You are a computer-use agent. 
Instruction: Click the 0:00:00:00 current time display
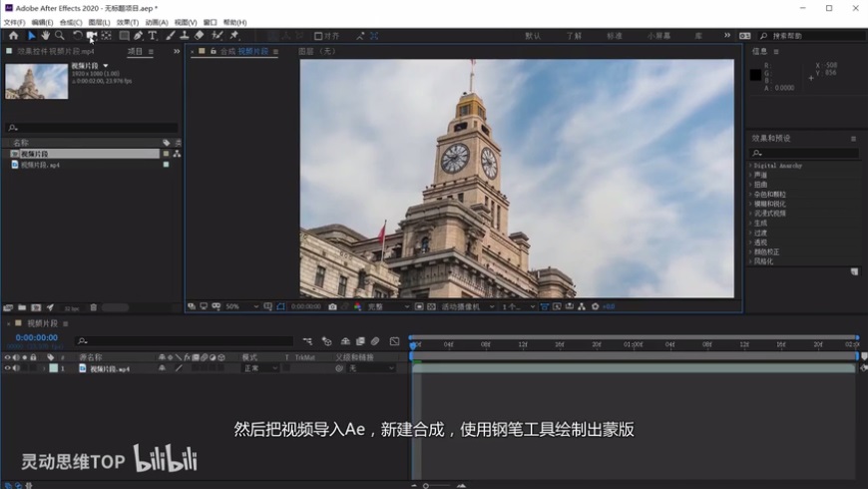click(37, 337)
